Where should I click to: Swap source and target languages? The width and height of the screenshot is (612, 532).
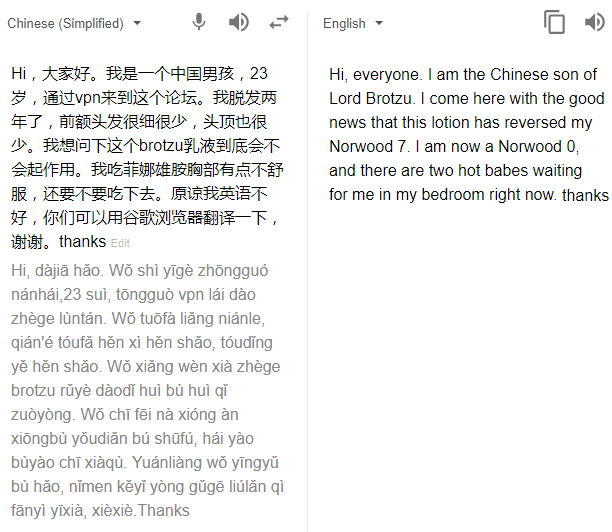(279, 22)
